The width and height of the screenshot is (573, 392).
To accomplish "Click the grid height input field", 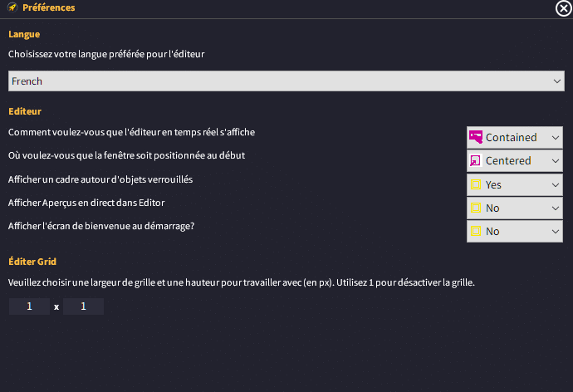I will pos(83,306).
